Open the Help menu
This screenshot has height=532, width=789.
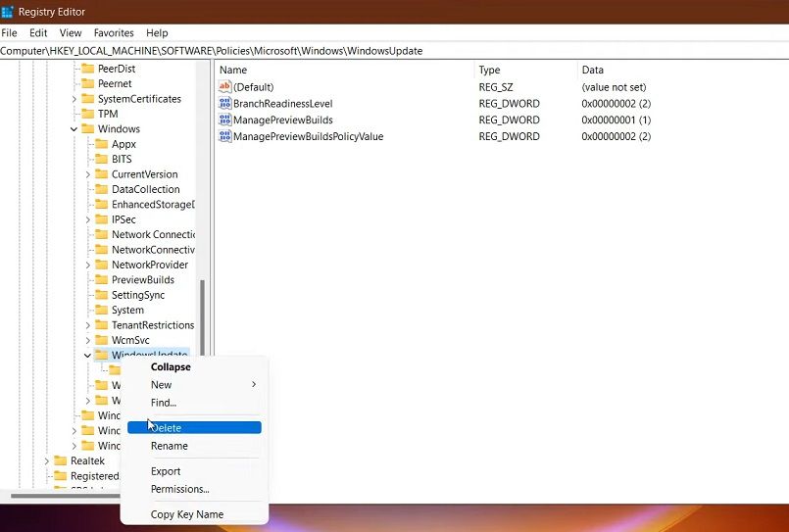pyautogui.click(x=157, y=32)
